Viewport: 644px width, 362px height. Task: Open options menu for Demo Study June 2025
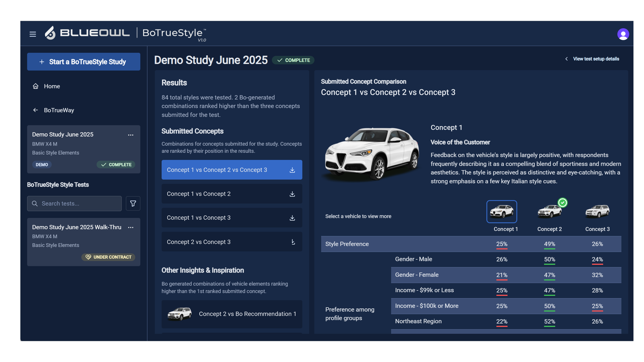pos(131,135)
